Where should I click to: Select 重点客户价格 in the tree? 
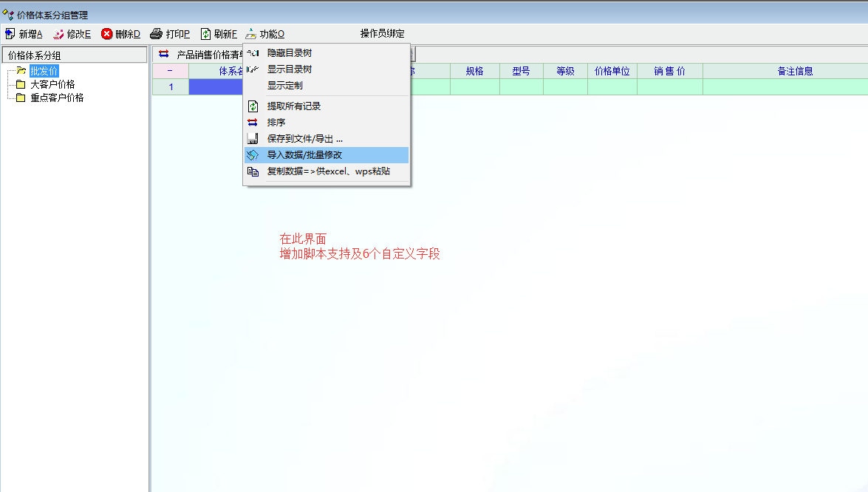(x=56, y=98)
